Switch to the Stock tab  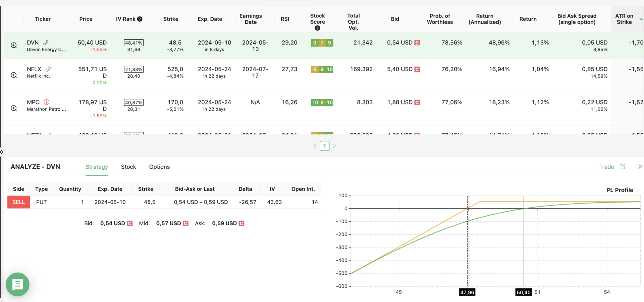click(128, 167)
